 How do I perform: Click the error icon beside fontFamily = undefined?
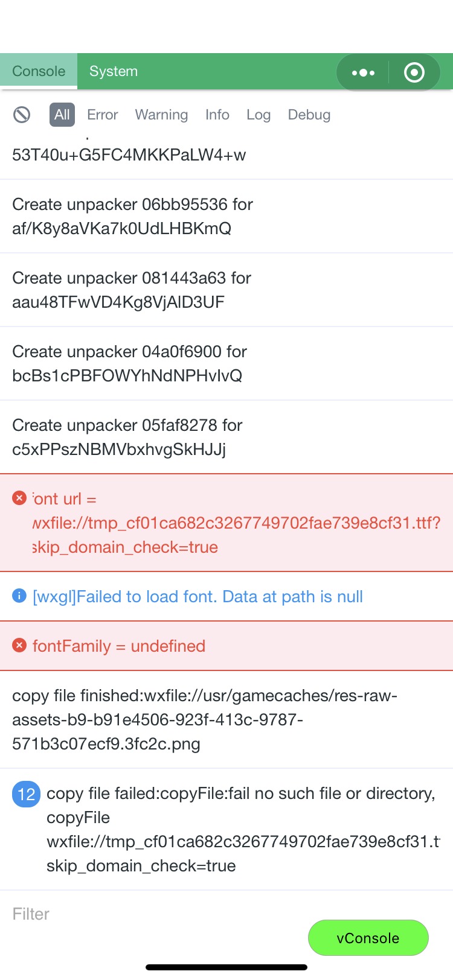tap(19, 646)
